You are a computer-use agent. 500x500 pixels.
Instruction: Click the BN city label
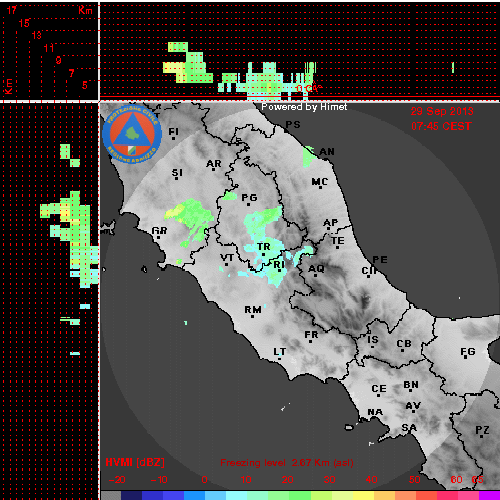click(411, 385)
